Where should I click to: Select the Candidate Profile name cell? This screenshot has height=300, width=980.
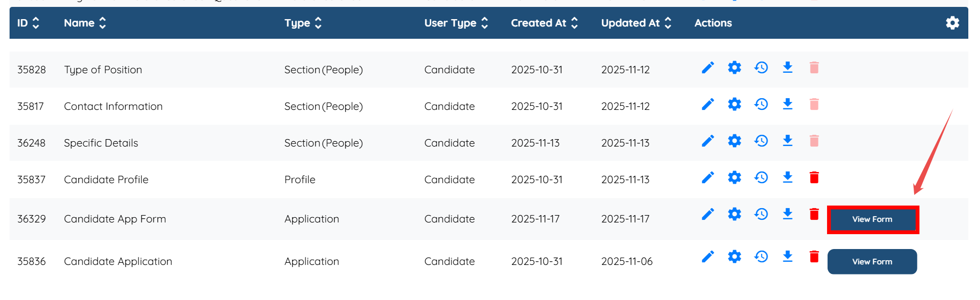tap(106, 179)
